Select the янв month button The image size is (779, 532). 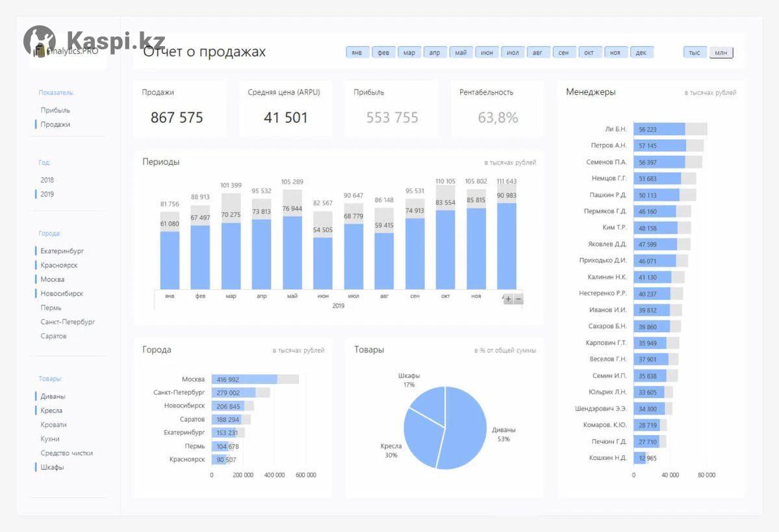tap(357, 53)
